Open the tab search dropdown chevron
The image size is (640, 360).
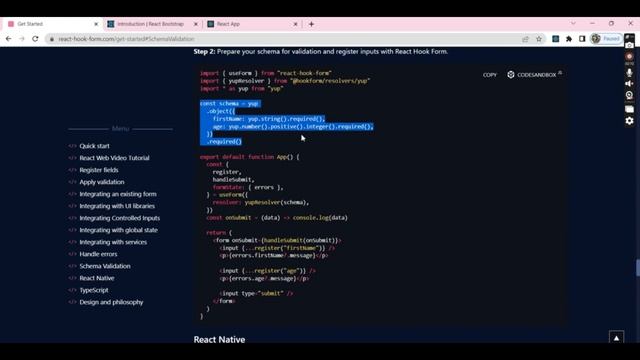[x=573, y=23]
